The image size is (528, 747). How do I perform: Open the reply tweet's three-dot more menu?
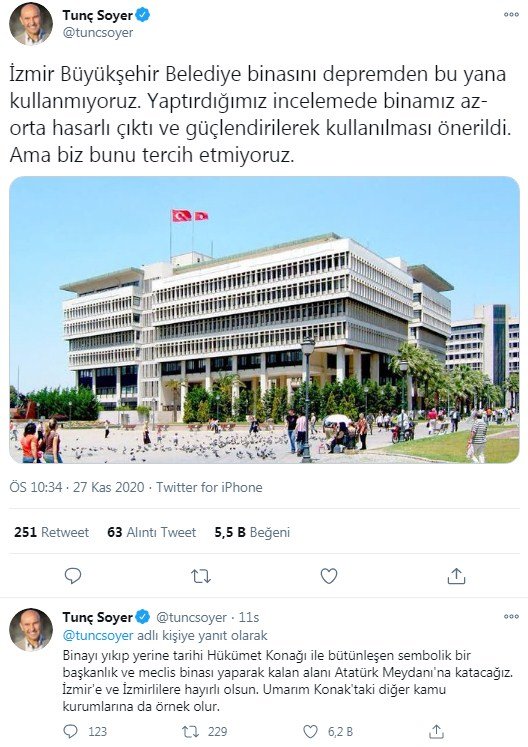pyautogui.click(x=511, y=616)
